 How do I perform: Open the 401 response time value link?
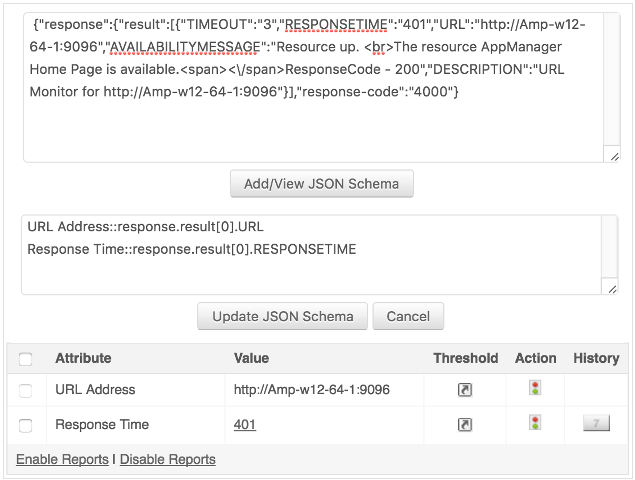(245, 425)
